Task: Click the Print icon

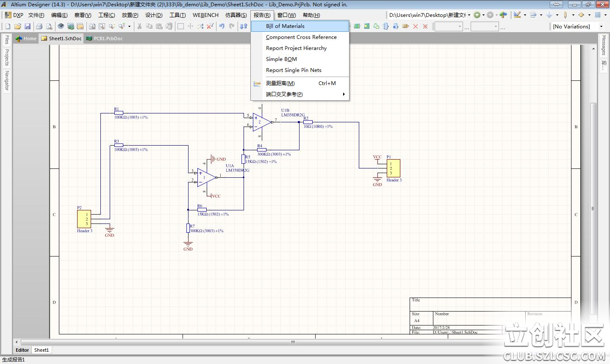Action: coord(39,26)
